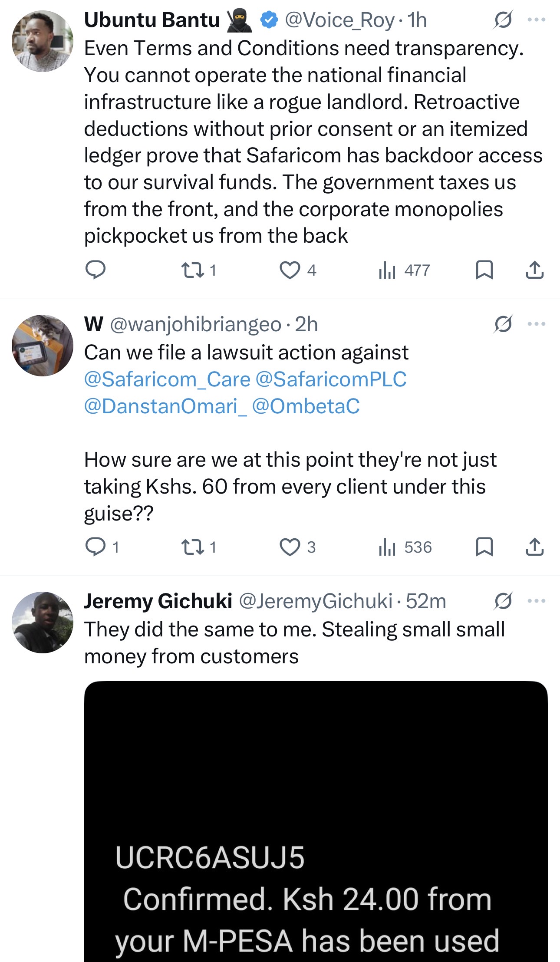Bookmark wanjohibriangeo's tweet
Image resolution: width=560 pixels, height=962 pixels.
(x=484, y=547)
